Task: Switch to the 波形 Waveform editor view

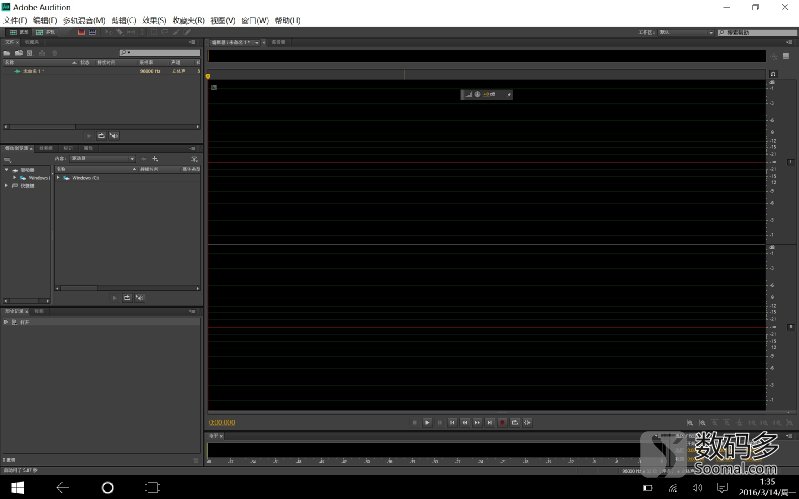Action: [19, 32]
